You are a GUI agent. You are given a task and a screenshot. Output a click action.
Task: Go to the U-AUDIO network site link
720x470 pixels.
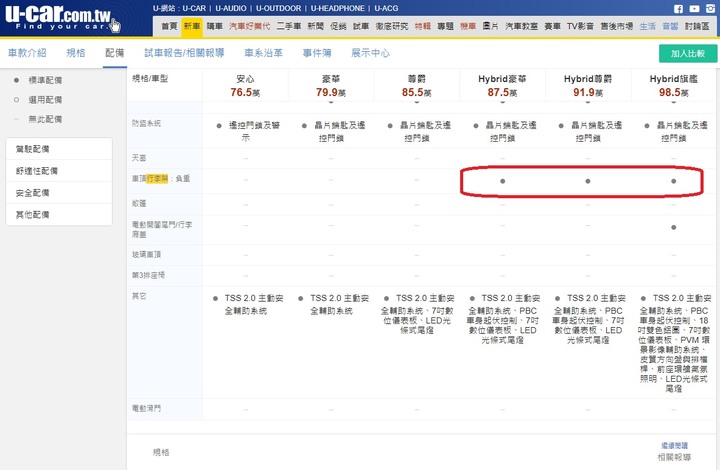[x=231, y=8]
